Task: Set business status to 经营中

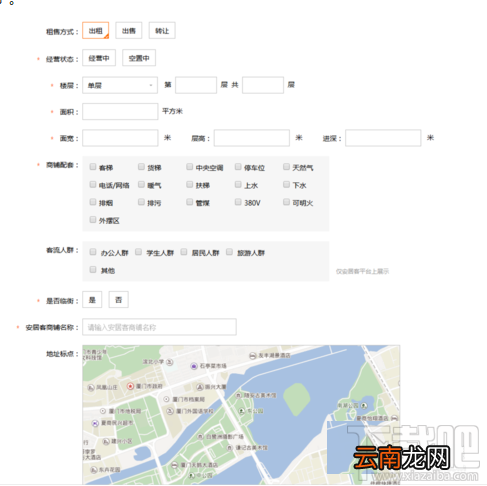Action: coord(99,58)
